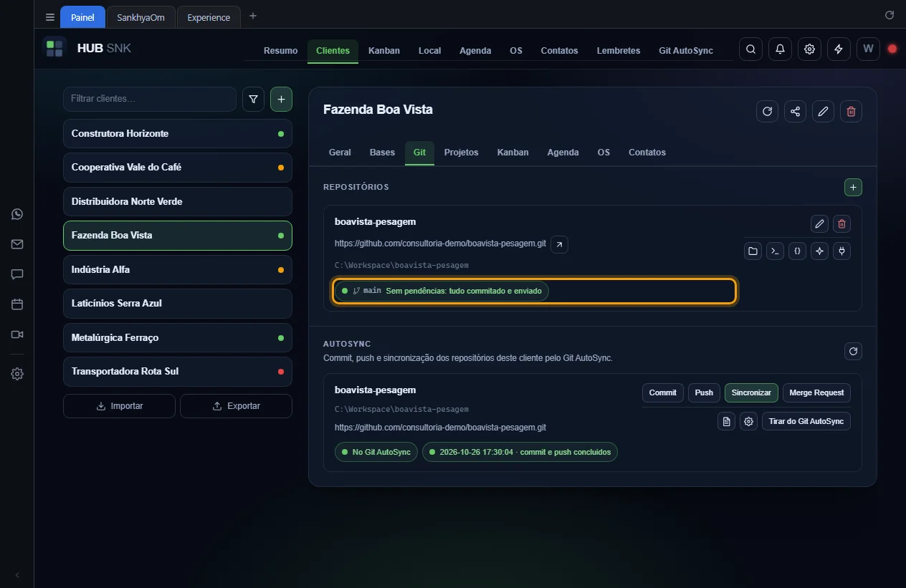Open the repository URL external link icon
This screenshot has width=906, height=588.
pyautogui.click(x=560, y=244)
